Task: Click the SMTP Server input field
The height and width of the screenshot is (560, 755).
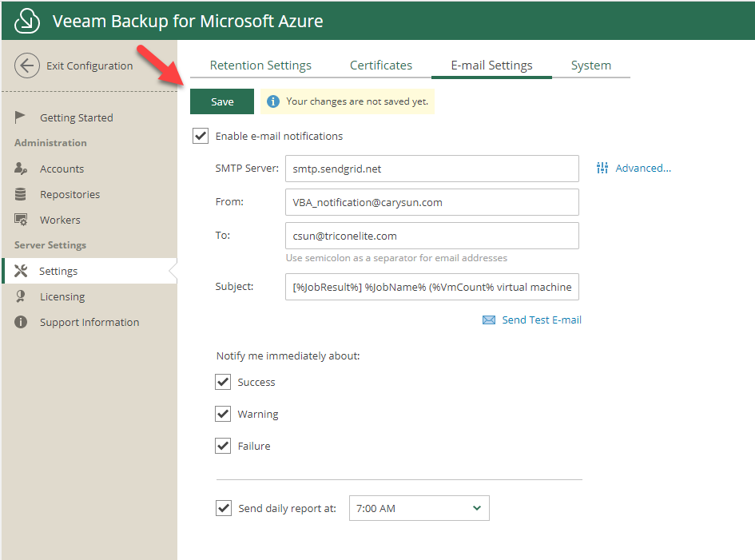Action: click(x=432, y=169)
